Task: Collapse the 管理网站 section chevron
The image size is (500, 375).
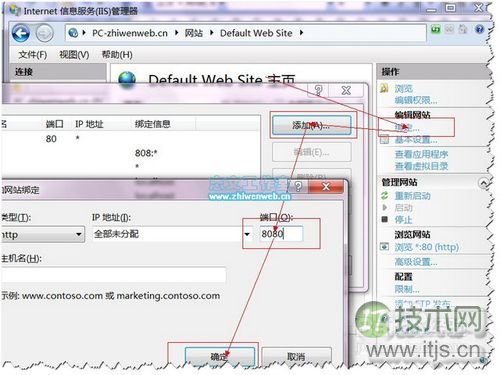Action: click(484, 183)
